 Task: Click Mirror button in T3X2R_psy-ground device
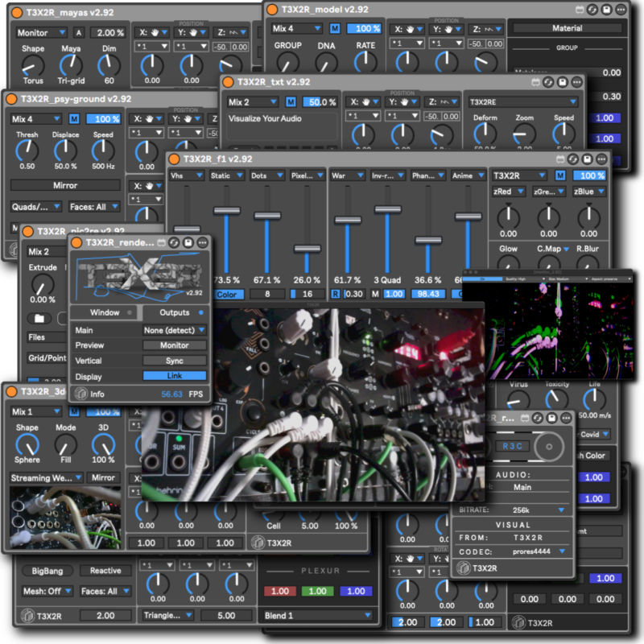click(65, 185)
